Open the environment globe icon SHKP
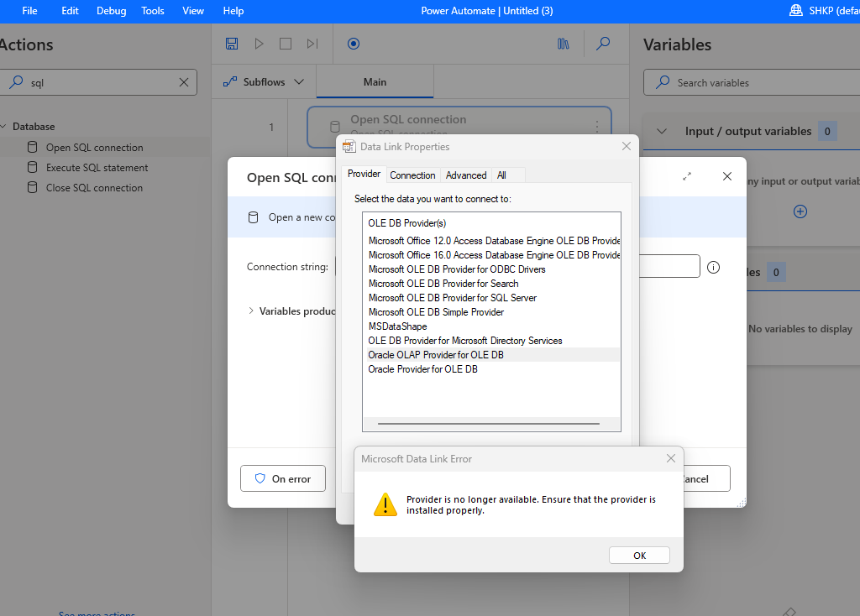 pos(796,10)
